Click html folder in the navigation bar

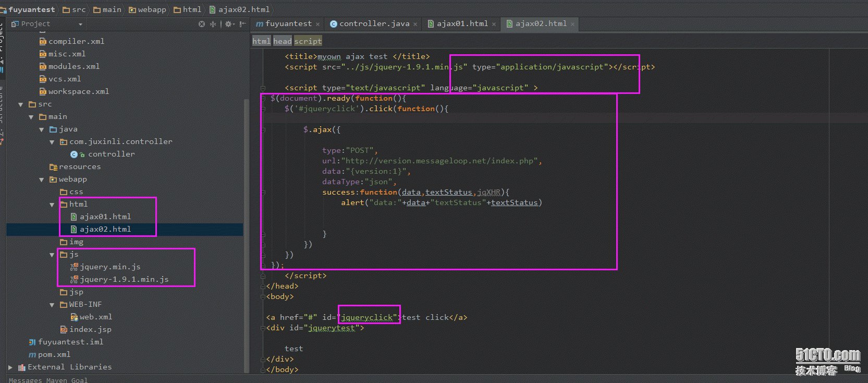(187, 9)
